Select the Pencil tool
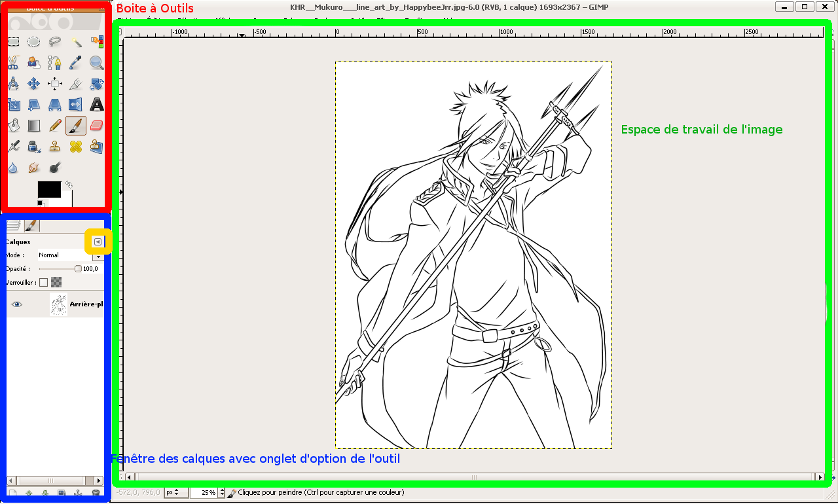Screen dimensions: 838x504 tap(55, 125)
